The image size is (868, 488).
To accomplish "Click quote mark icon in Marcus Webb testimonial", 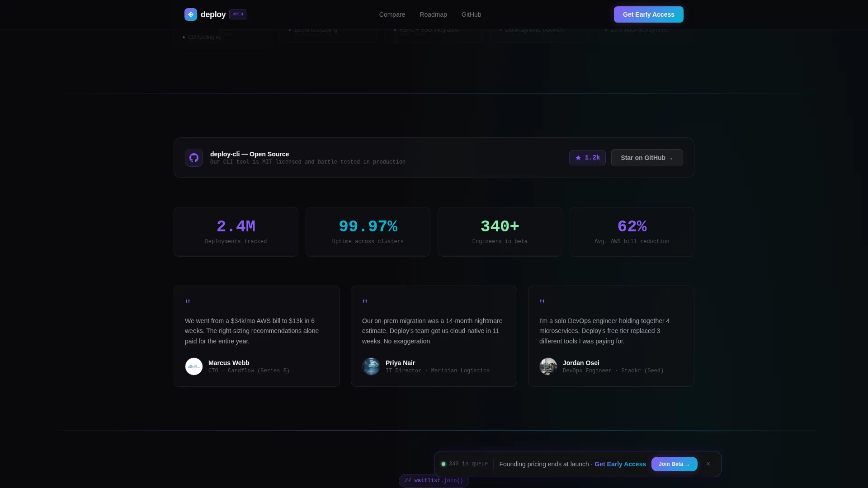I will [x=188, y=302].
